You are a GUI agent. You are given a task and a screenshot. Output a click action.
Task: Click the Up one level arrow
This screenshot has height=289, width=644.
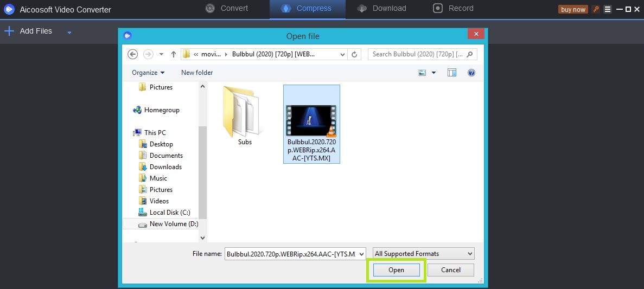[173, 54]
